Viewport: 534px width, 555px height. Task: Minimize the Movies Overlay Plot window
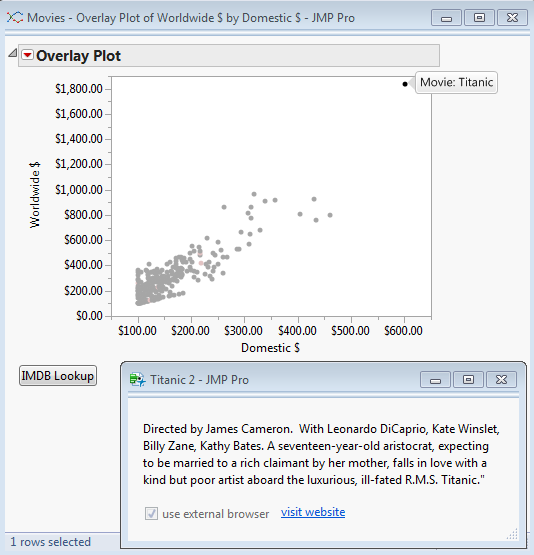pos(446,18)
